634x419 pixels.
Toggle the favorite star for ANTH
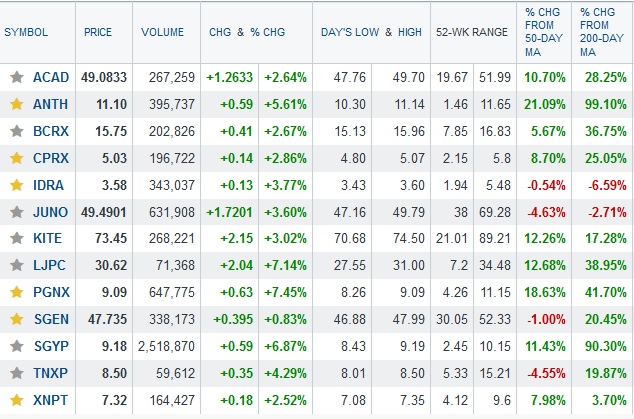[17, 104]
